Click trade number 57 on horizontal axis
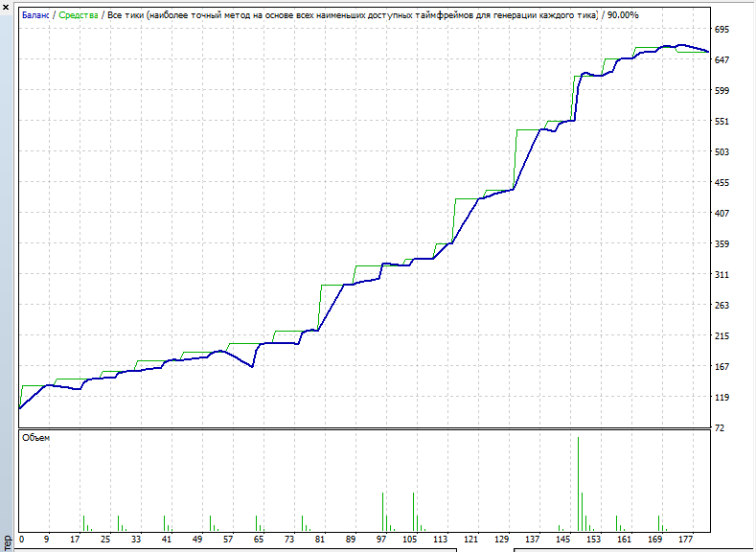 [228, 540]
